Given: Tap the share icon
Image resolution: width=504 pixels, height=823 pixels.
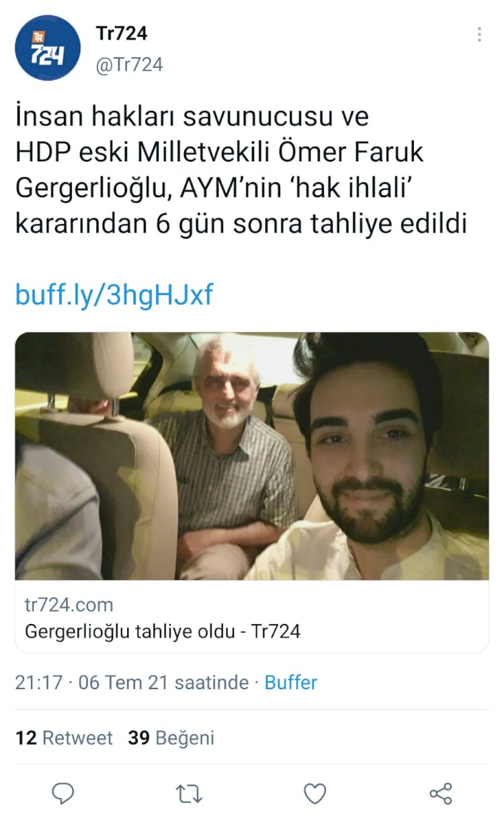Looking at the screenshot, I should 441,794.
